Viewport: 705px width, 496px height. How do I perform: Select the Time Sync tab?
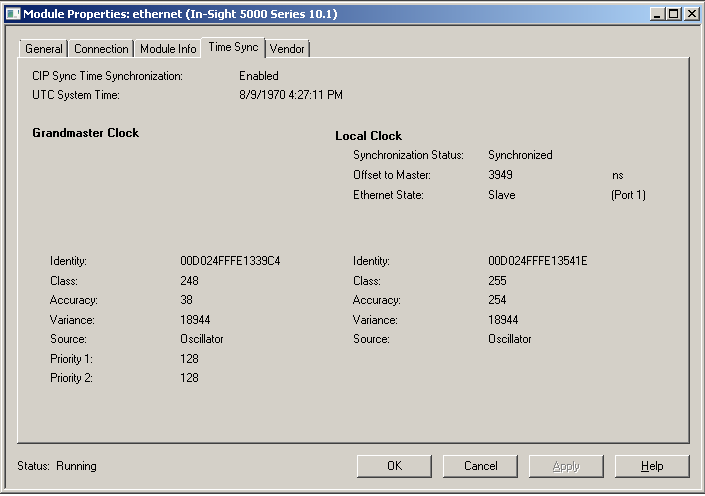233,48
